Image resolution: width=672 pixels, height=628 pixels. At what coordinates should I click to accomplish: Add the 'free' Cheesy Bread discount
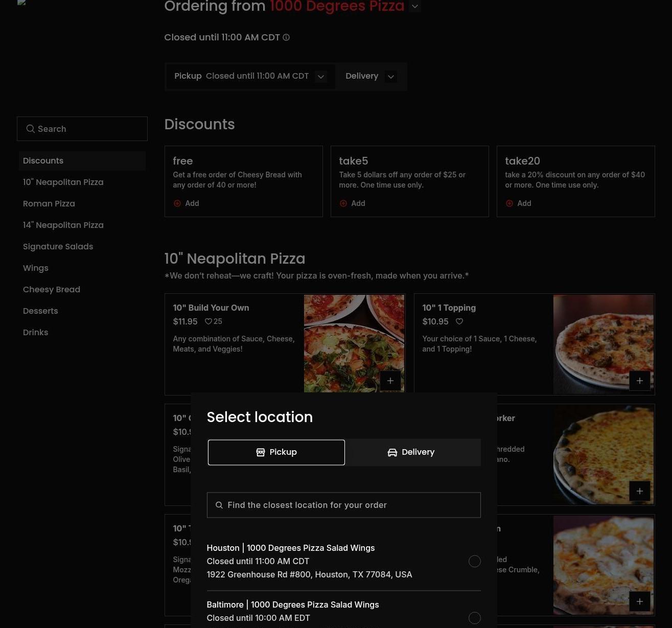[187, 203]
